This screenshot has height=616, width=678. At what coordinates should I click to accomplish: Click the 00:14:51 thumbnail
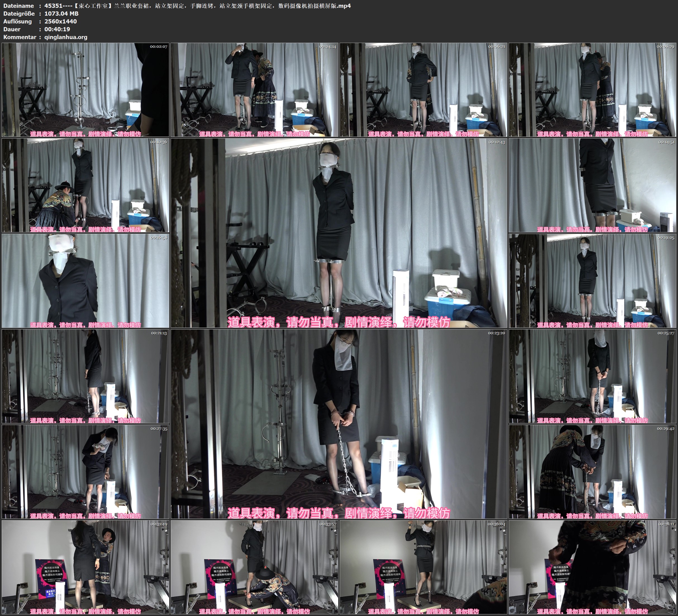tap(592, 185)
